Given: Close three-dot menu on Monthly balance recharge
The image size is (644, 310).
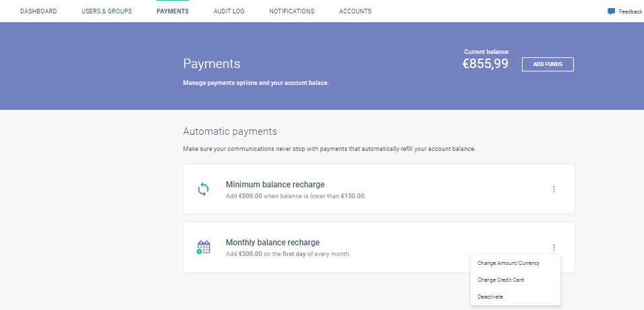Looking at the screenshot, I should [554, 247].
